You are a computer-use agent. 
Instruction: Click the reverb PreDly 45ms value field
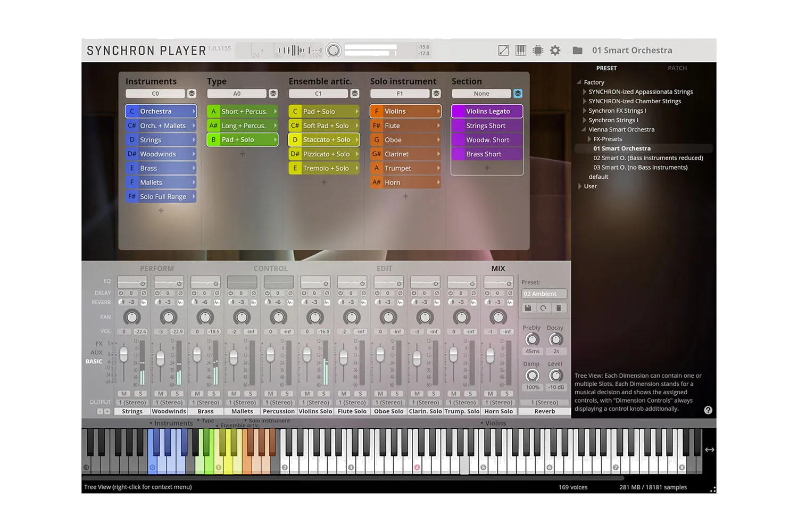pos(533,352)
